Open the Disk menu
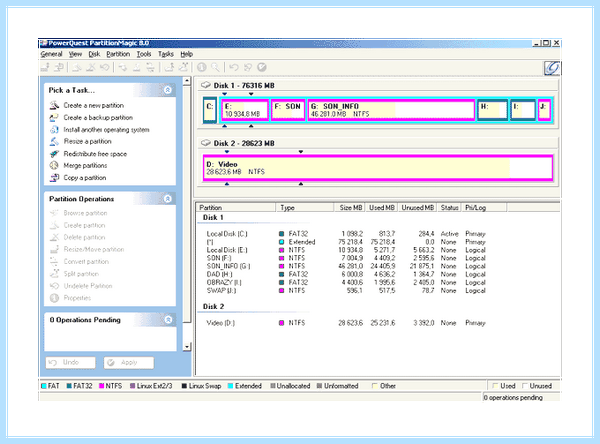Screen dimensions: 600x444 [94, 54]
